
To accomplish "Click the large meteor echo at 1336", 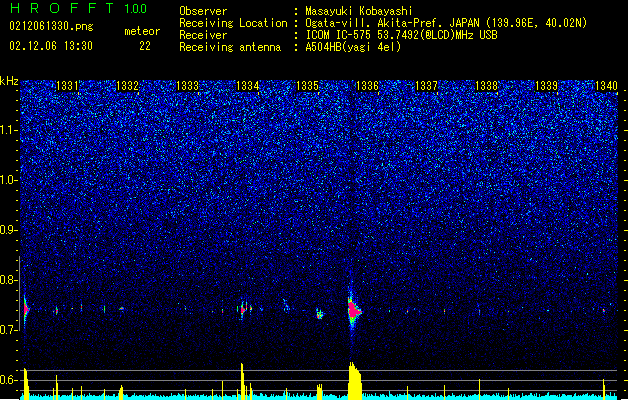I will tap(354, 310).
